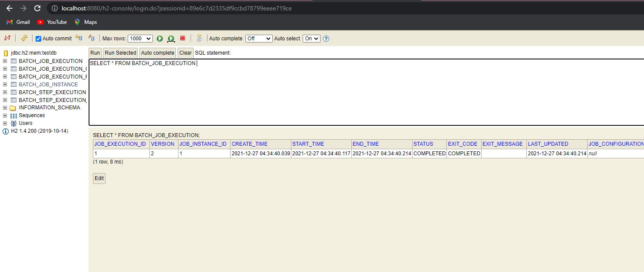
Task: Open the YouTube bookmark
Action: (x=52, y=22)
